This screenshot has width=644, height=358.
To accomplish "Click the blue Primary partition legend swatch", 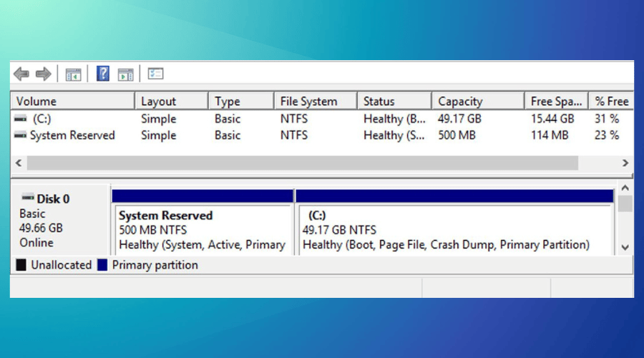I will click(x=102, y=265).
